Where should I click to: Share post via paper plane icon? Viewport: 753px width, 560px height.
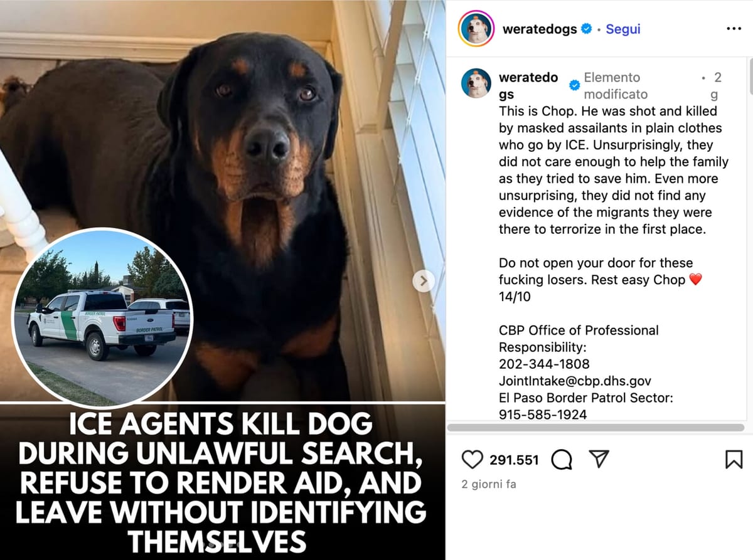coord(600,460)
